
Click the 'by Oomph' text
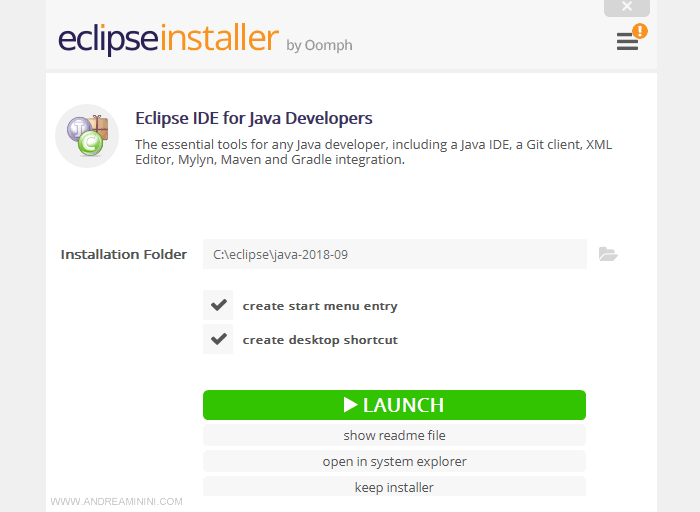click(319, 45)
